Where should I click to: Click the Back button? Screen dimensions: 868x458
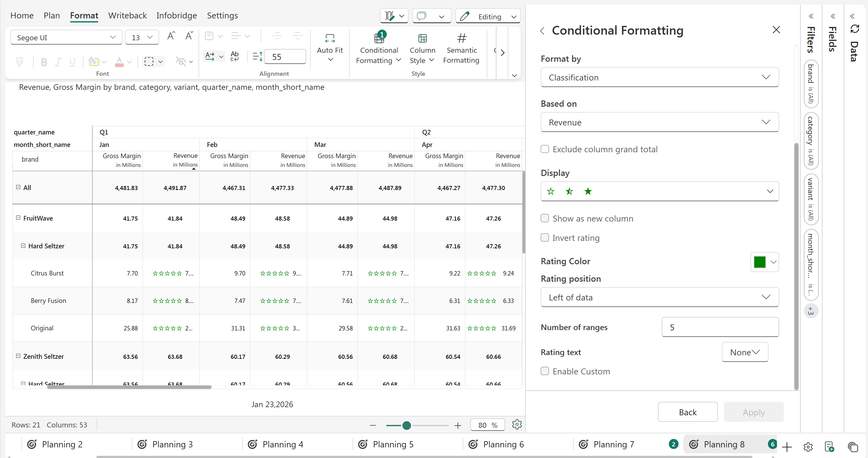(x=687, y=412)
